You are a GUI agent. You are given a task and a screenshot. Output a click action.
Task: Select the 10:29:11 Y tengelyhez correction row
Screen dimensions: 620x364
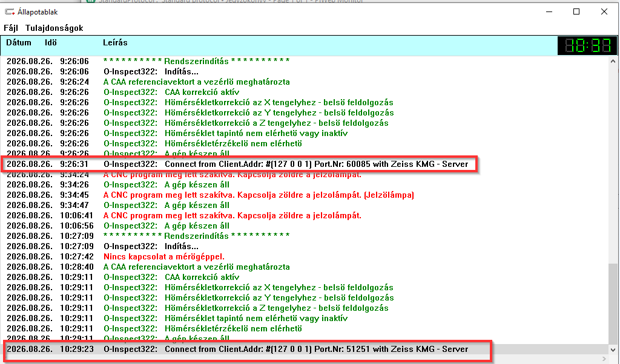(x=305, y=297)
